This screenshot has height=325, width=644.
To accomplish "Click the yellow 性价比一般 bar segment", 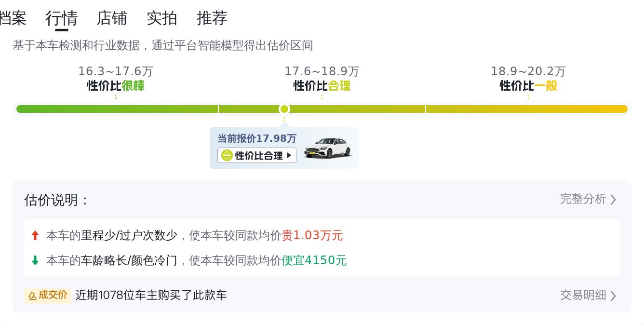I will [527, 109].
